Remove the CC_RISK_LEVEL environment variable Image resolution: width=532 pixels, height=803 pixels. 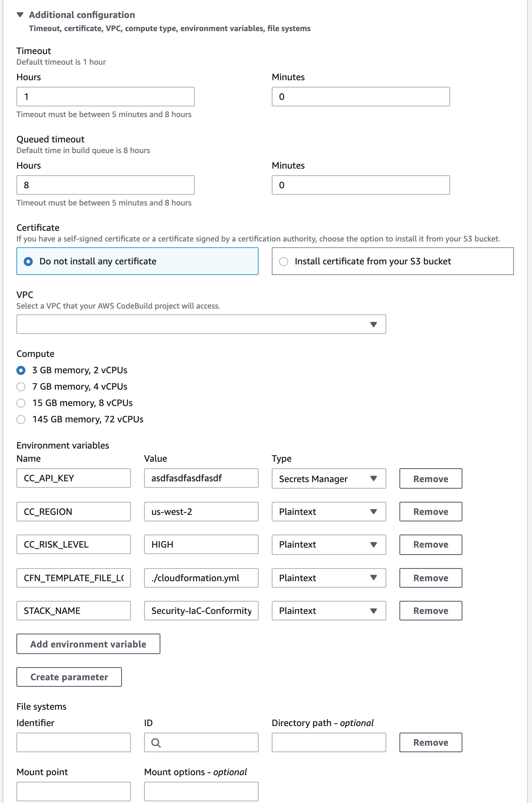point(431,545)
